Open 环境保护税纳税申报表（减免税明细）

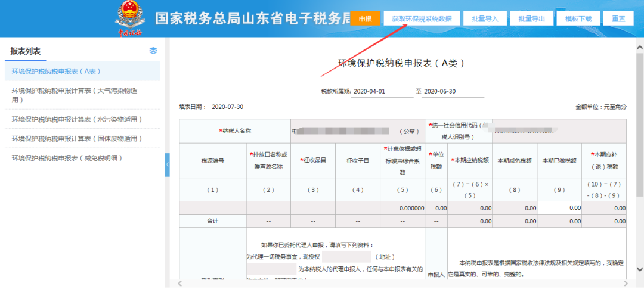point(82,158)
